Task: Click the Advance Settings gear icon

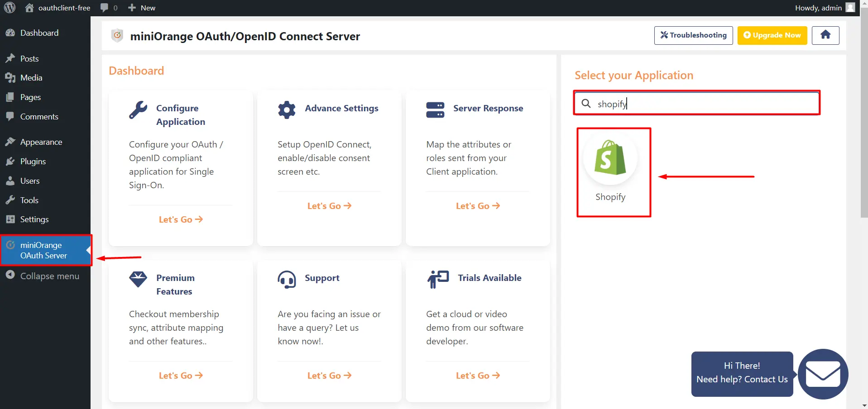Action: [287, 110]
